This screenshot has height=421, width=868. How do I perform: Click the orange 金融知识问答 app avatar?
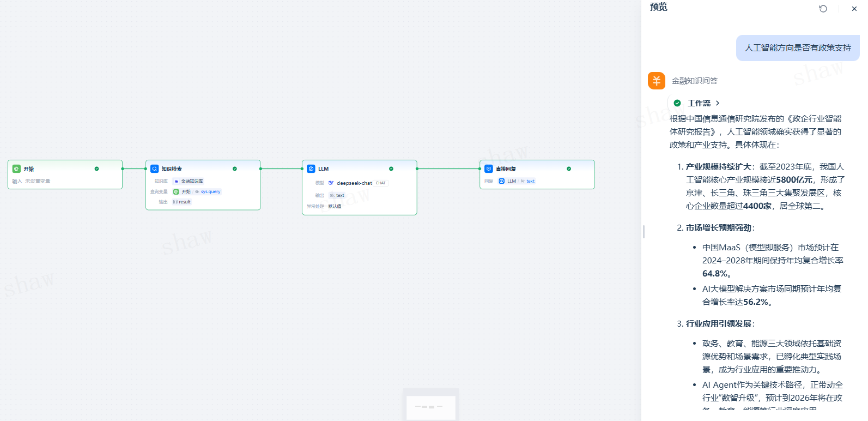[x=657, y=81]
